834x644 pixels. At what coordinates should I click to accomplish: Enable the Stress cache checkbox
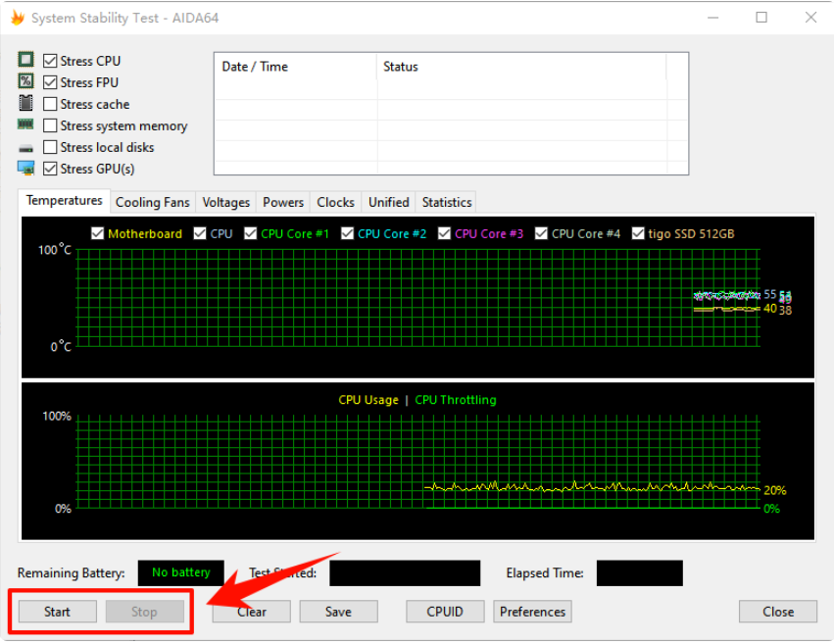click(x=50, y=104)
